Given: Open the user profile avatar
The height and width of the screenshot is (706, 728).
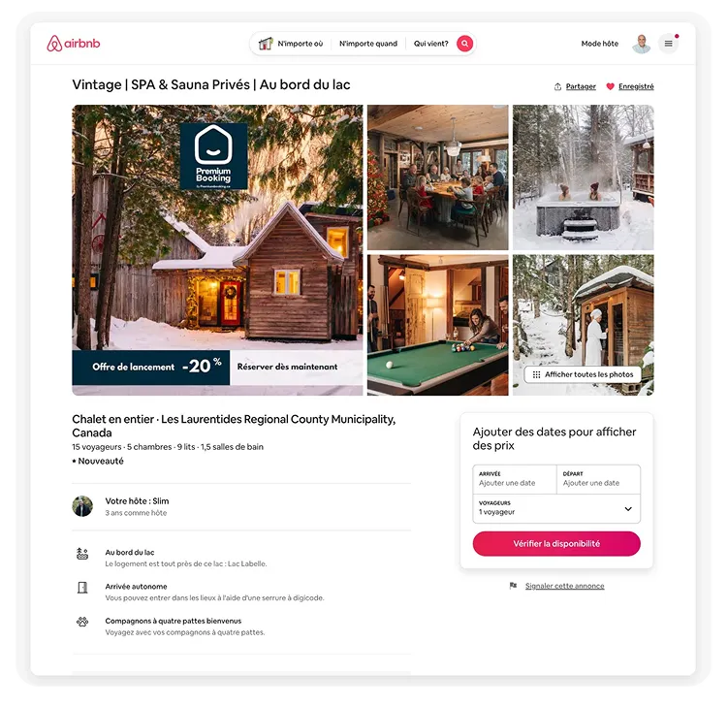Looking at the screenshot, I should [641, 44].
